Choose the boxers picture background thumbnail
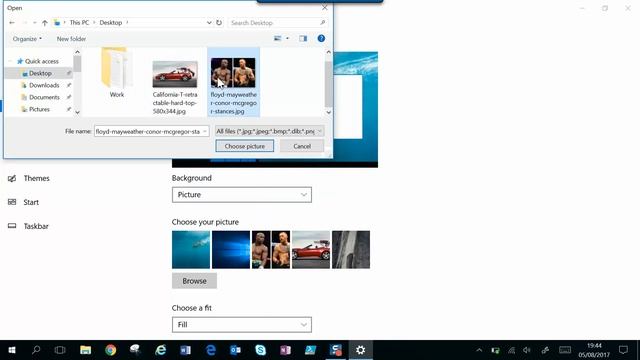The width and height of the screenshot is (640, 360). (x=271, y=250)
